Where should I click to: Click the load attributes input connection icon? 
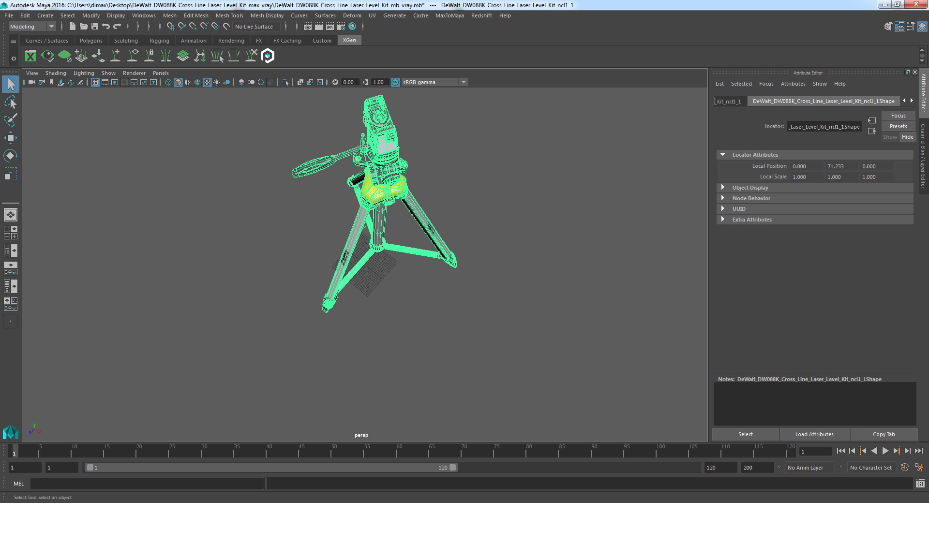click(872, 120)
